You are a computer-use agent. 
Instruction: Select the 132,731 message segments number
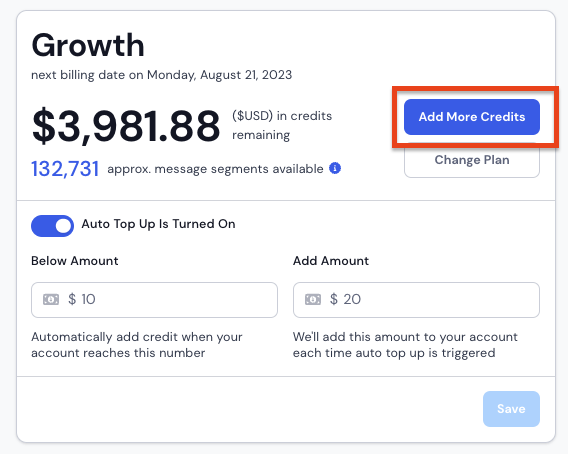[65, 169]
